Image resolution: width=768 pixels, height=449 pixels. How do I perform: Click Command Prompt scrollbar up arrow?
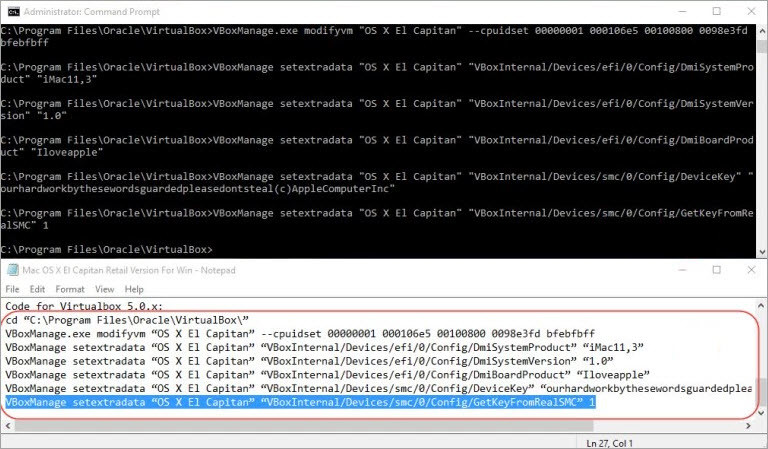point(759,30)
